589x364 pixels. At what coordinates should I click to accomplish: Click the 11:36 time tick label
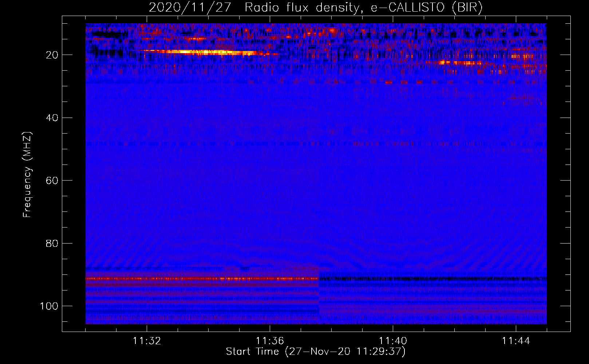click(270, 341)
